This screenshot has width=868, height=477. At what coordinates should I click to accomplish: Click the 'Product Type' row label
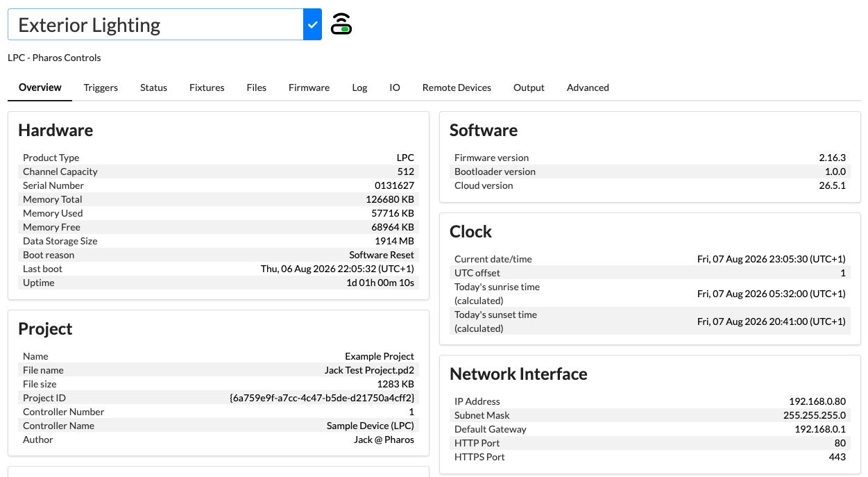[x=51, y=158]
